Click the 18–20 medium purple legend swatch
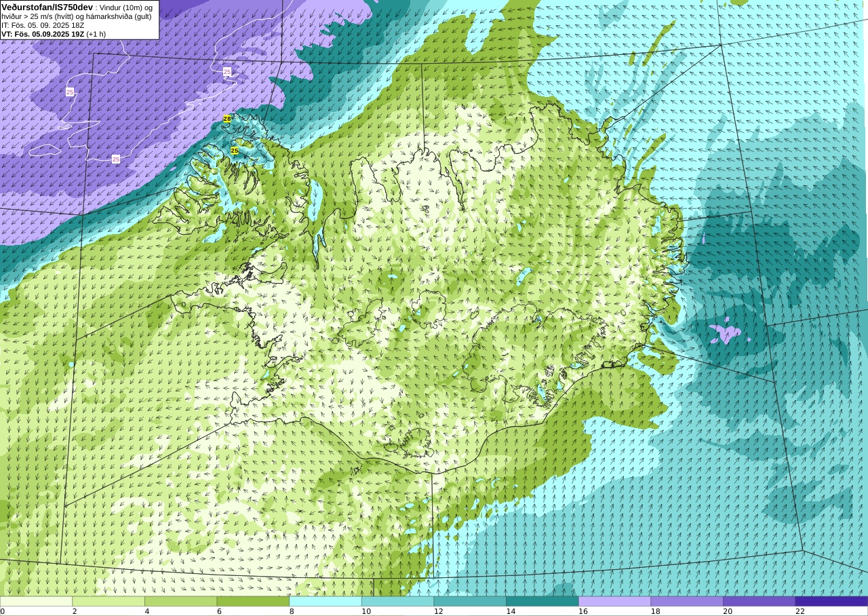Screen dimensions: 868x616 point(687,601)
